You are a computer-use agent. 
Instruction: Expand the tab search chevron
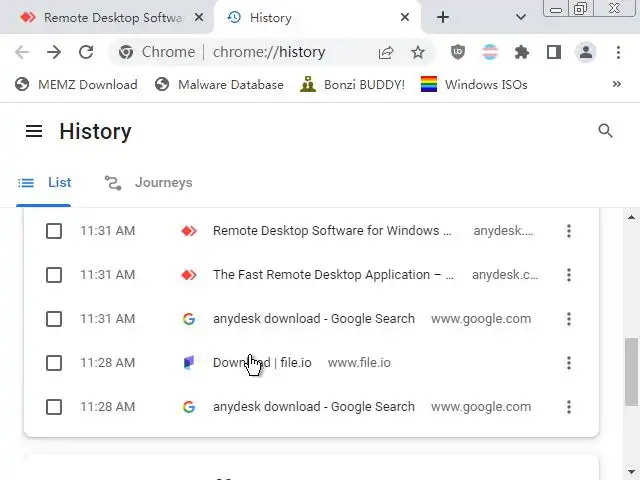(520, 17)
